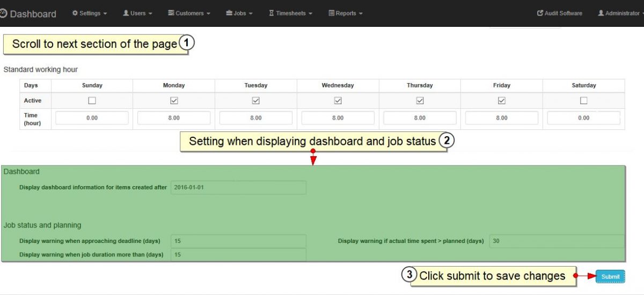This screenshot has width=644, height=295.
Task: Open the Jobs menu
Action: coord(239,13)
